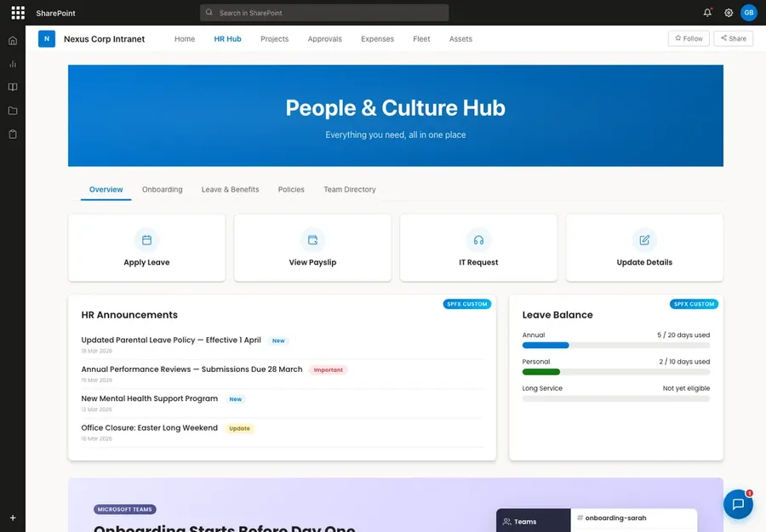
Task: Open the GB user profile avatar
Action: coord(748,13)
